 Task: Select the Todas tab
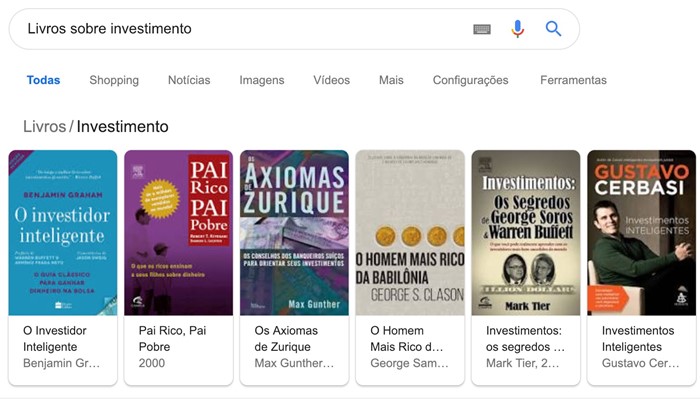tap(44, 80)
